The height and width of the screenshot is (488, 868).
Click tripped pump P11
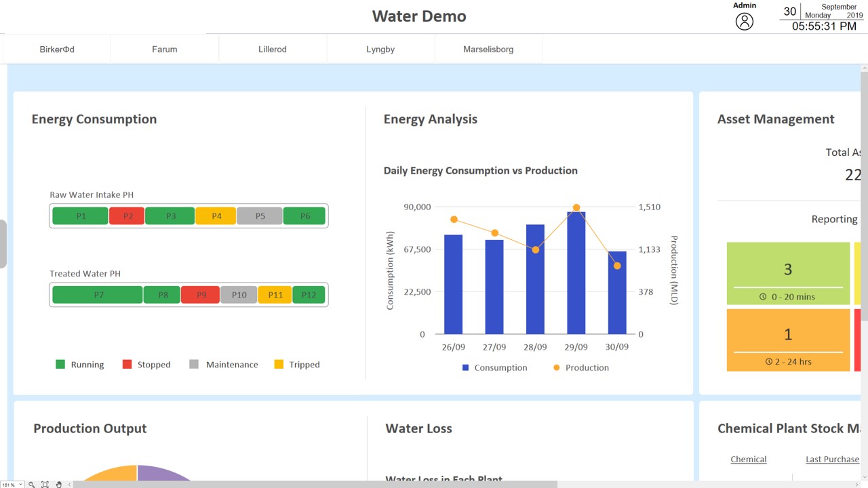[x=275, y=295]
